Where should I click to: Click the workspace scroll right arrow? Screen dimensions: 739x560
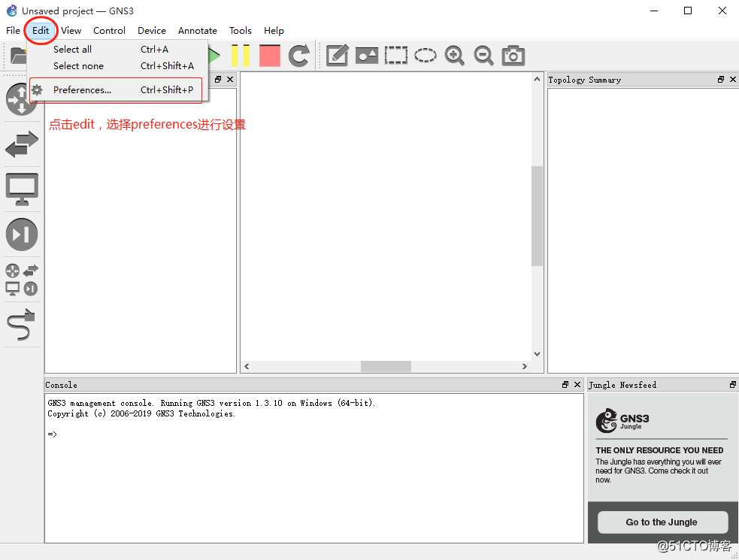525,366
